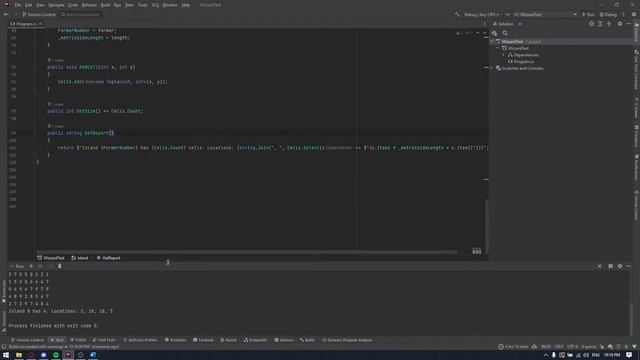Image resolution: width=640 pixels, height=360 pixels.
Task: Open Dynamic Program Analysis tab
Action: (x=347, y=340)
